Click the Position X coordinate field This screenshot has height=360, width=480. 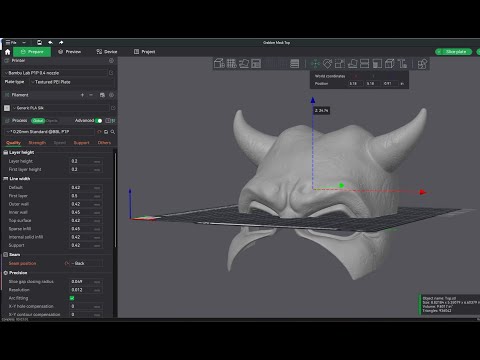[x=355, y=83]
